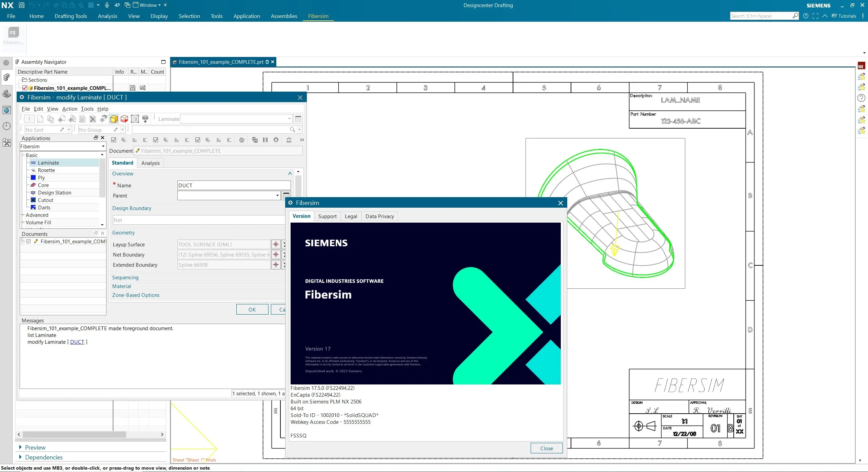This screenshot has width=868, height=472.
Task: Select the Rosette item in Basic tree
Action: [x=46, y=170]
